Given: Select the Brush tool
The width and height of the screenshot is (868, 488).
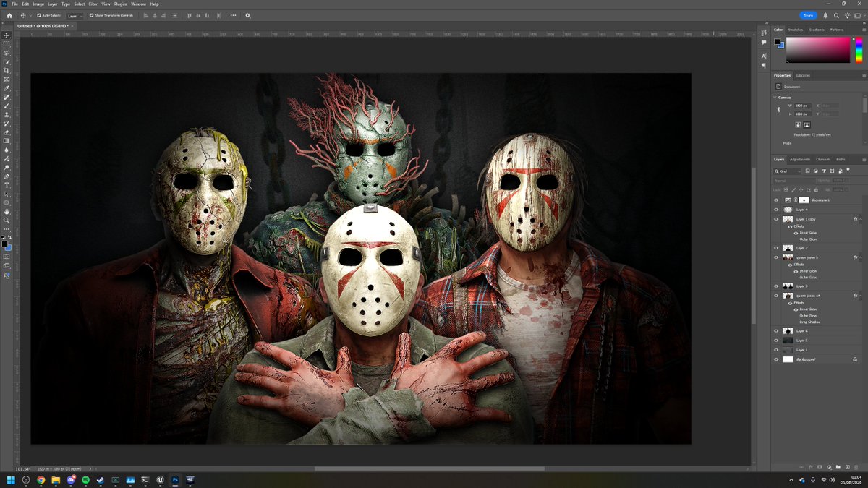Looking at the screenshot, I should point(7,106).
